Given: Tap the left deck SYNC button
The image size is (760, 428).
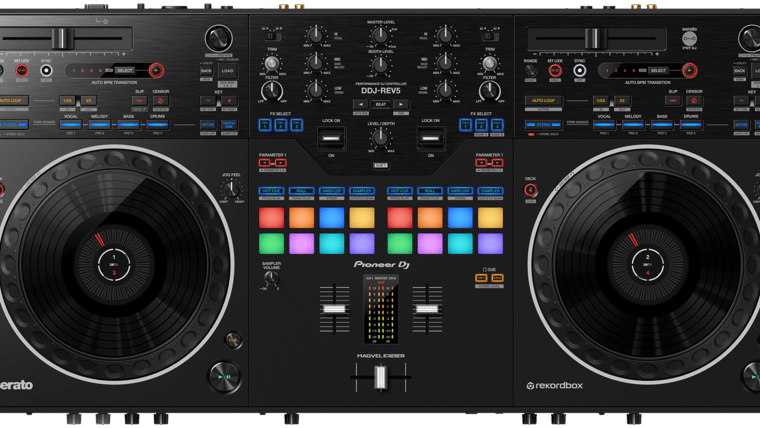Looking at the screenshot, I should click(46, 71).
